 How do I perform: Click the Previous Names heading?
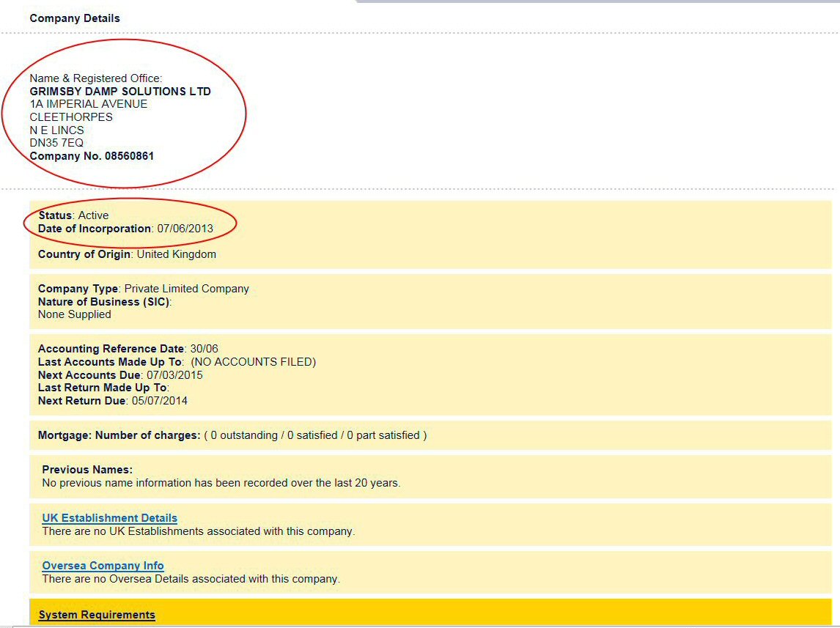(87, 470)
